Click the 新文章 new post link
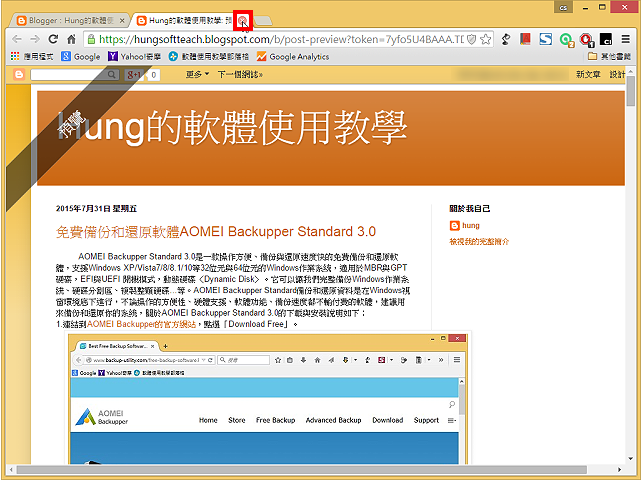This screenshot has height=484, width=644. tap(588, 74)
